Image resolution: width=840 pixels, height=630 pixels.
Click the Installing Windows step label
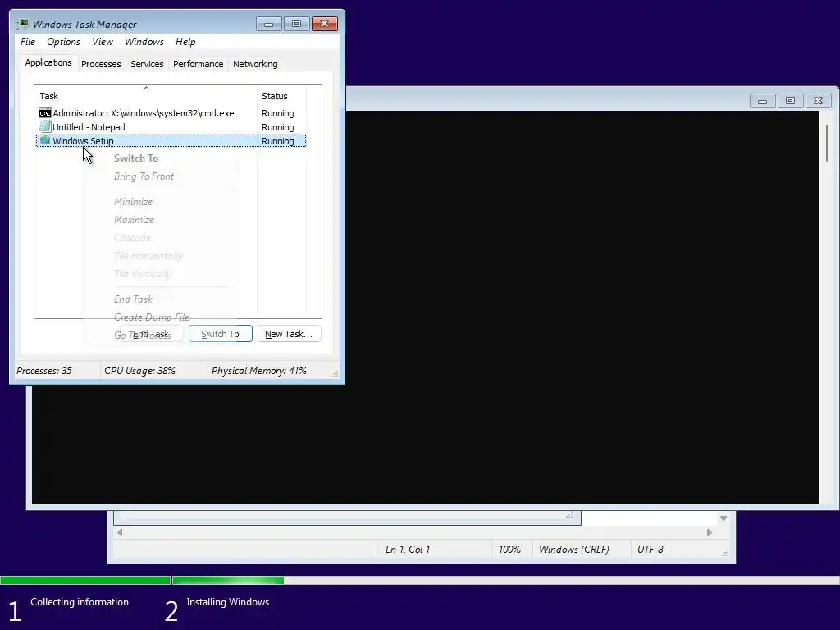click(x=228, y=602)
